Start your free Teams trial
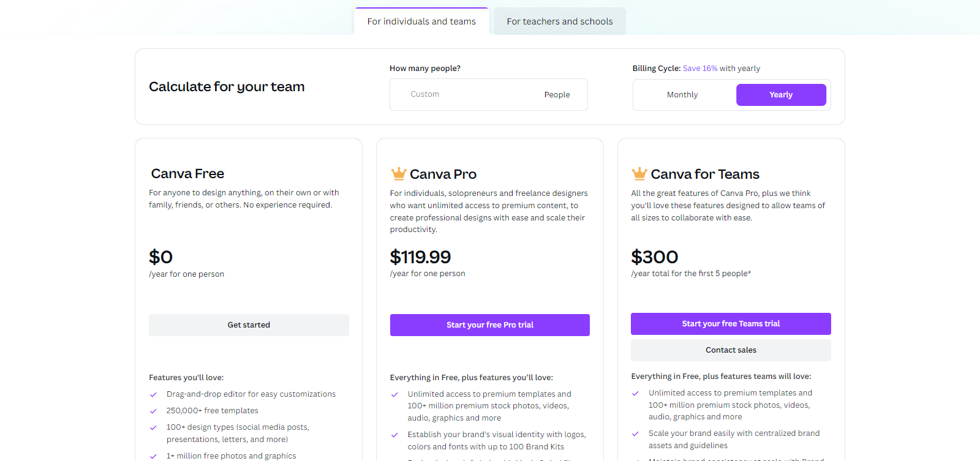The height and width of the screenshot is (461, 980). click(731, 324)
